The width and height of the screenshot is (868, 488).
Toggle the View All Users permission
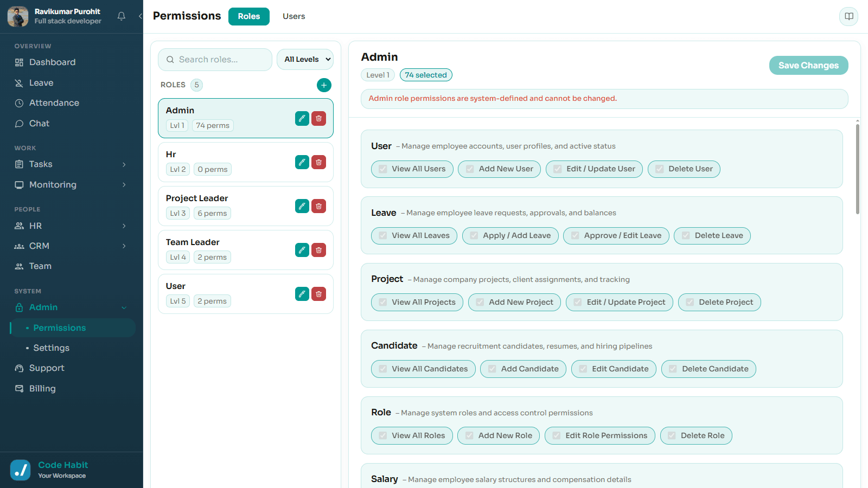point(412,169)
